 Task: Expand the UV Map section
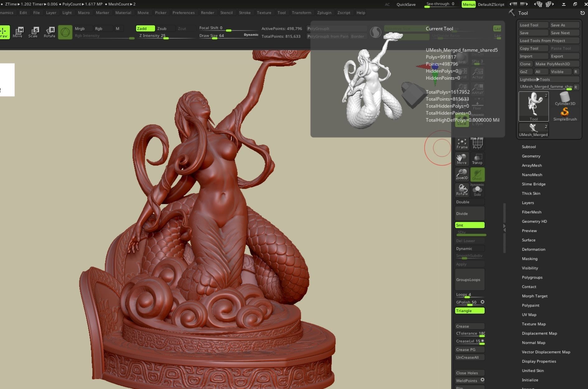(529, 315)
